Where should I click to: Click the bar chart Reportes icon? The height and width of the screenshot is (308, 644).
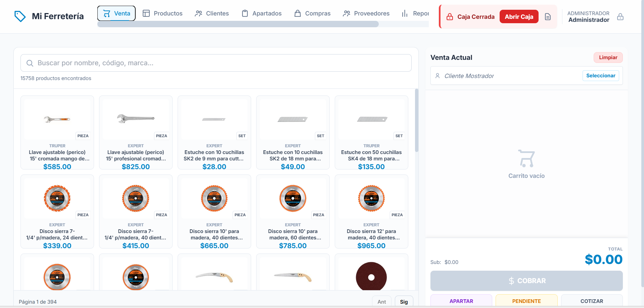[405, 13]
